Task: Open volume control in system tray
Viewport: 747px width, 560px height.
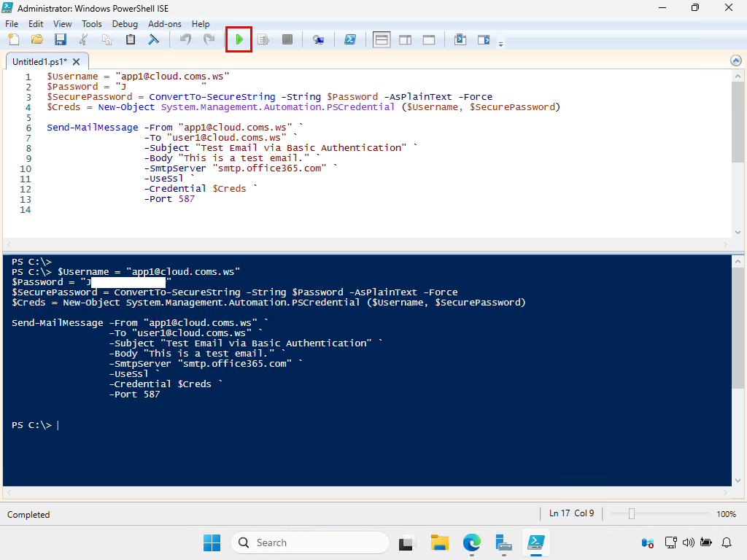Action: 688,542
